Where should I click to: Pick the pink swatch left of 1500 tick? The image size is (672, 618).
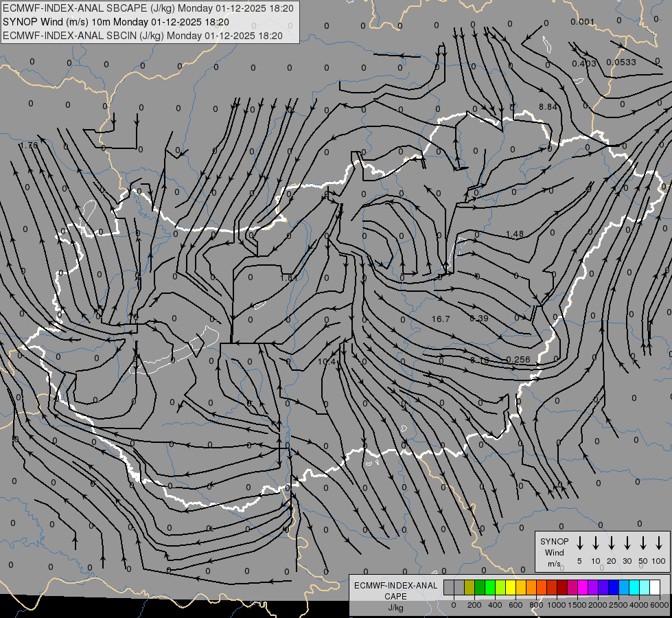(572, 587)
